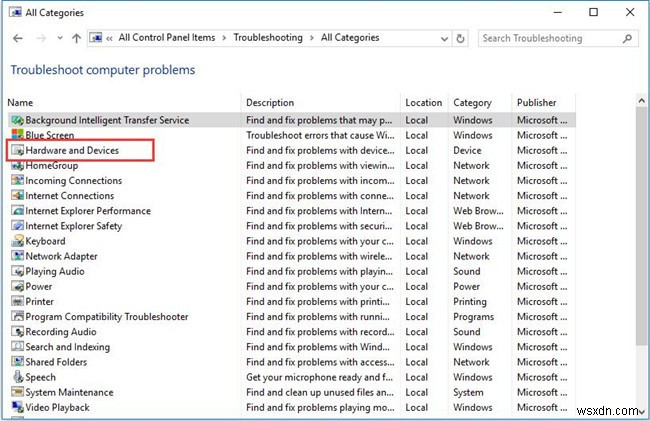Launch the Keyboard troubleshooter
The image size is (650, 421).
46,241
